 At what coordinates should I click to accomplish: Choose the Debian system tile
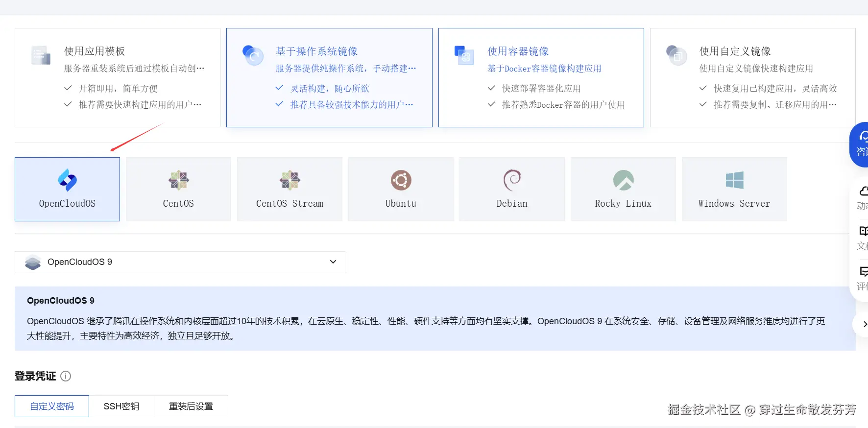(x=512, y=189)
